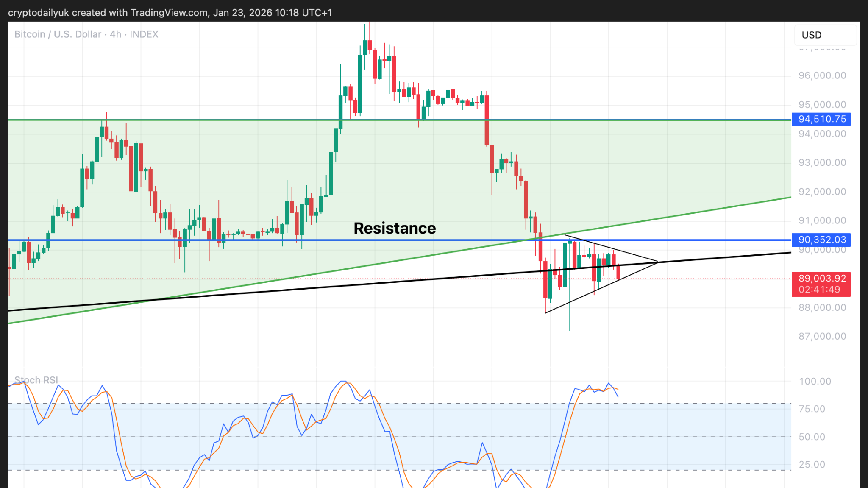Click the 87,000.00 price axis label
Viewport: 868px width, 488px height.
tap(822, 337)
